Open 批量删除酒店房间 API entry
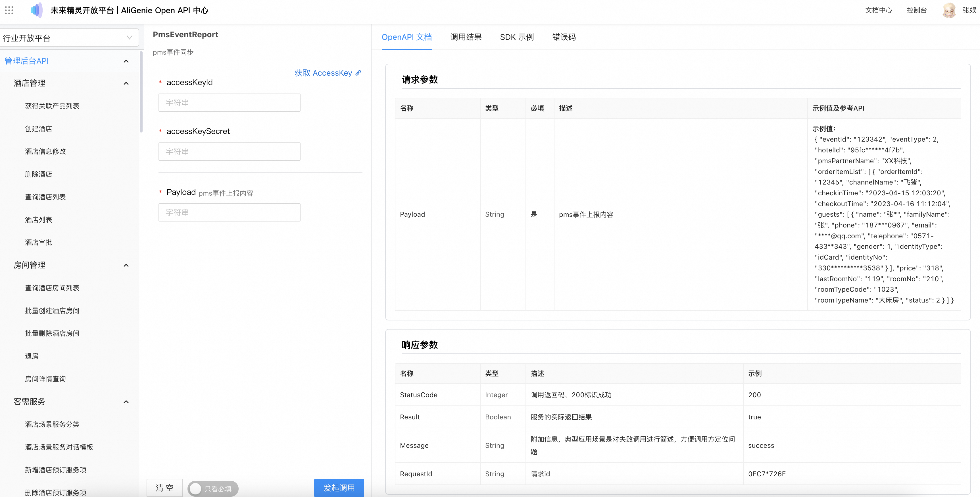Viewport: 980px width, 497px height. pos(52,333)
